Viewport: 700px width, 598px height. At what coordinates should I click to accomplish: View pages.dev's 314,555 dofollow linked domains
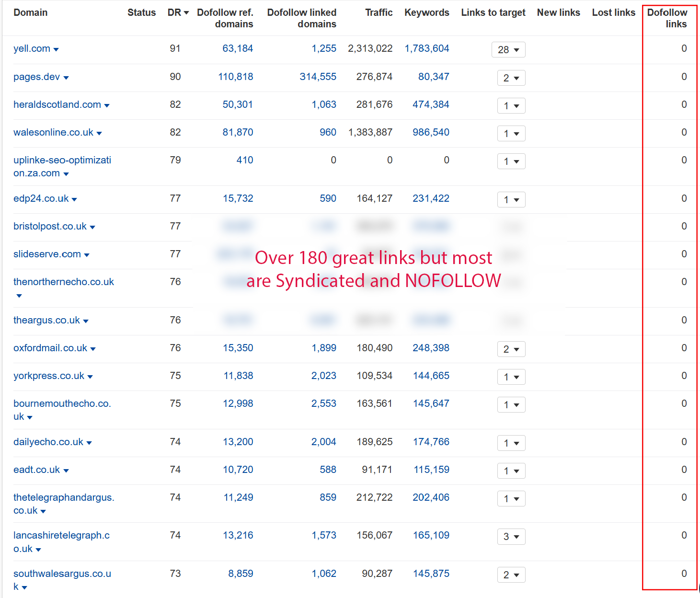pos(318,77)
